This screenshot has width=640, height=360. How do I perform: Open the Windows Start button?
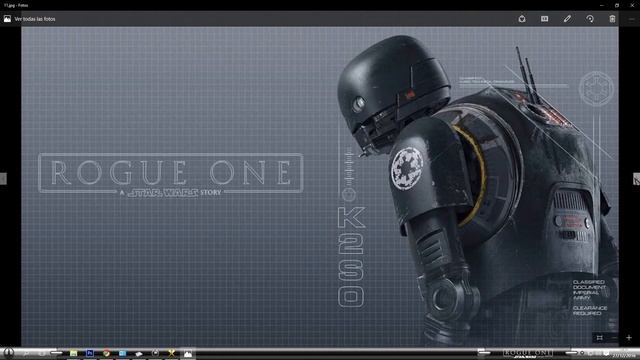click(x=8, y=353)
